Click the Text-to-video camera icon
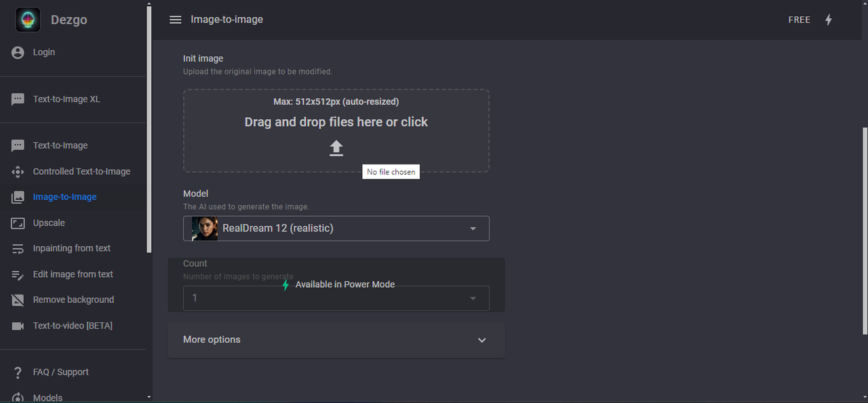 (18, 326)
